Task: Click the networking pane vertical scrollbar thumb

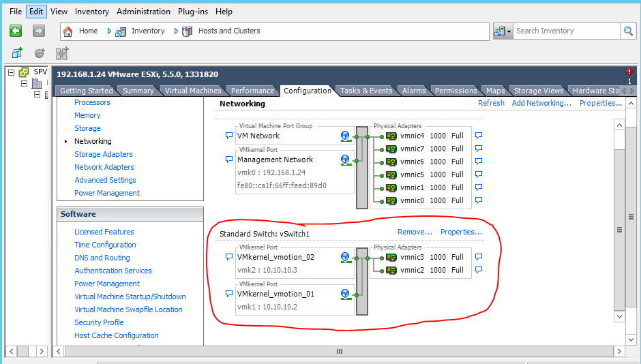Action: 619,230
